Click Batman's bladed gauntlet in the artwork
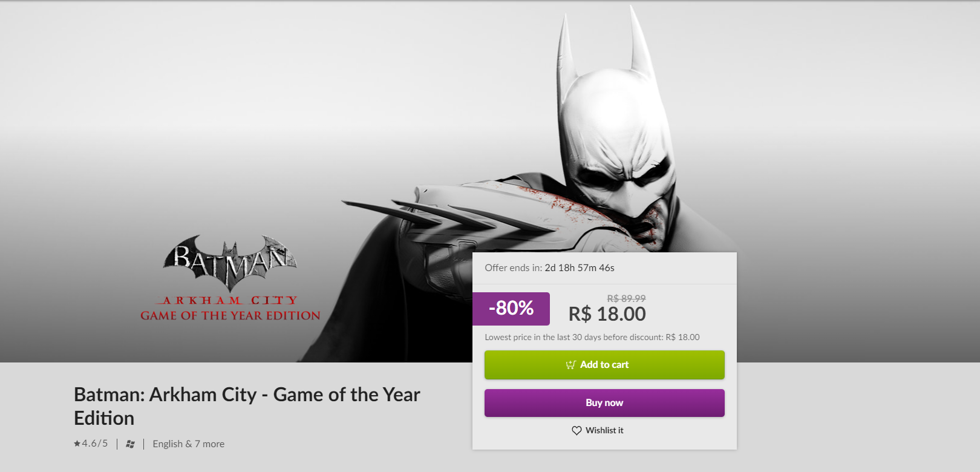Screen dimensions: 980x472 click(460, 218)
